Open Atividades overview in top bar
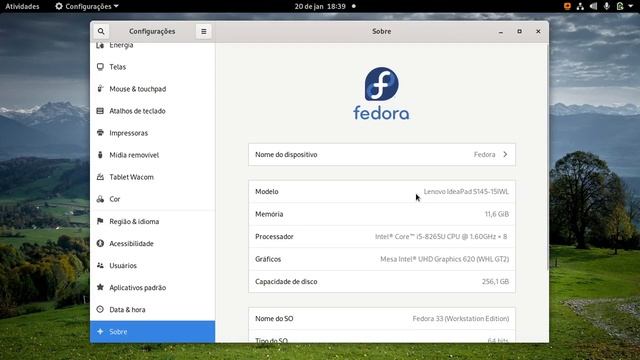 click(22, 6)
